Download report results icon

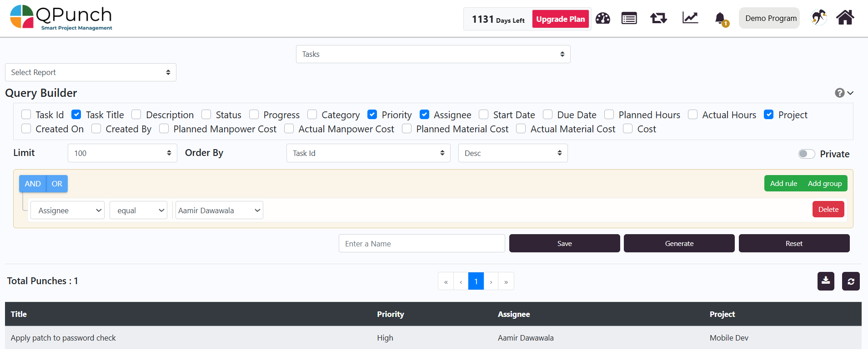825,281
